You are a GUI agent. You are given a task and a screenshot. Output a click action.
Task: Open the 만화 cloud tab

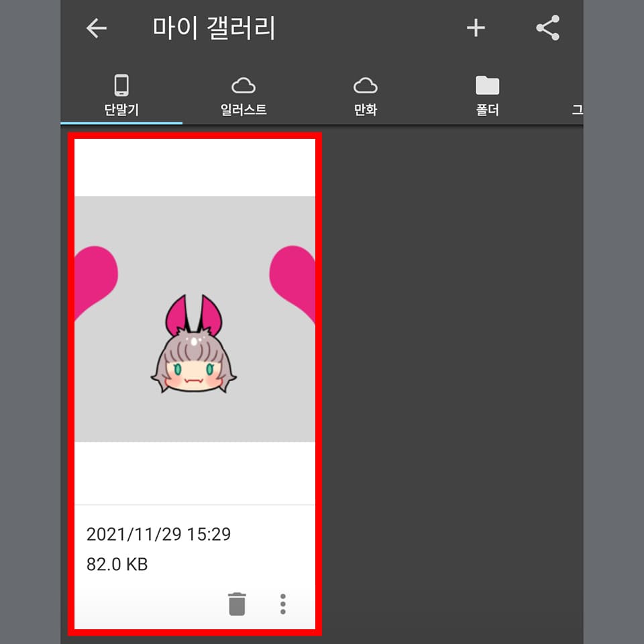[366, 95]
